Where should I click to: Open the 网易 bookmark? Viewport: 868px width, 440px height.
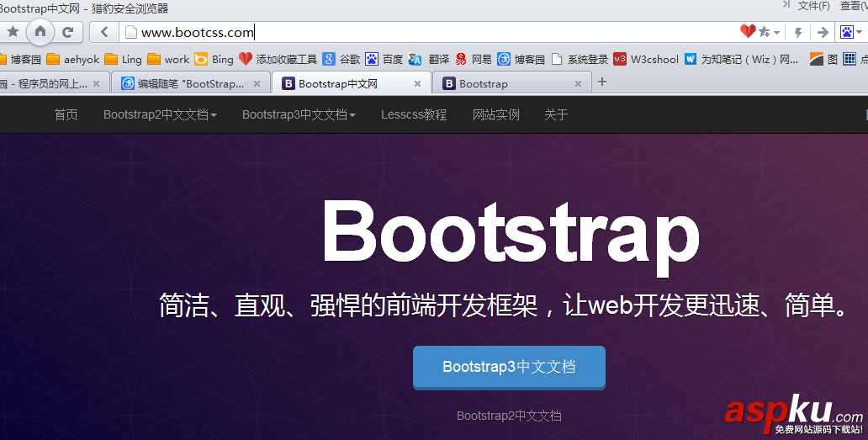(473, 59)
